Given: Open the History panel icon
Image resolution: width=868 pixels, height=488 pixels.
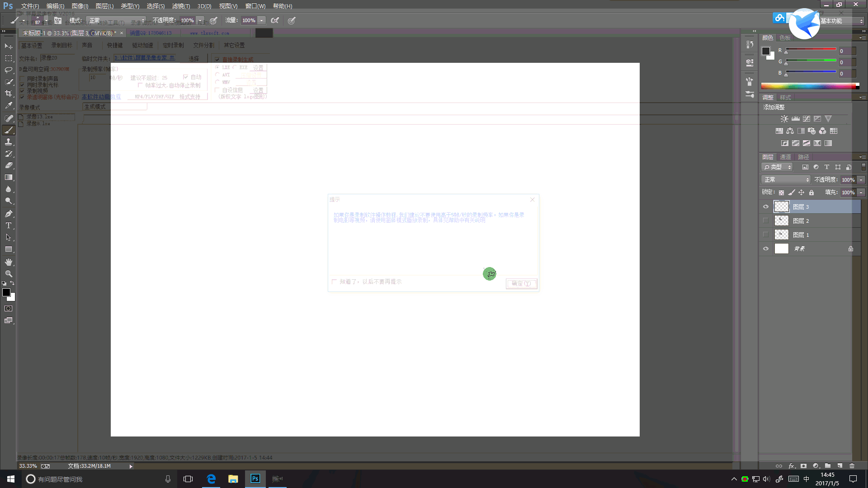Looking at the screenshot, I should (x=750, y=44).
